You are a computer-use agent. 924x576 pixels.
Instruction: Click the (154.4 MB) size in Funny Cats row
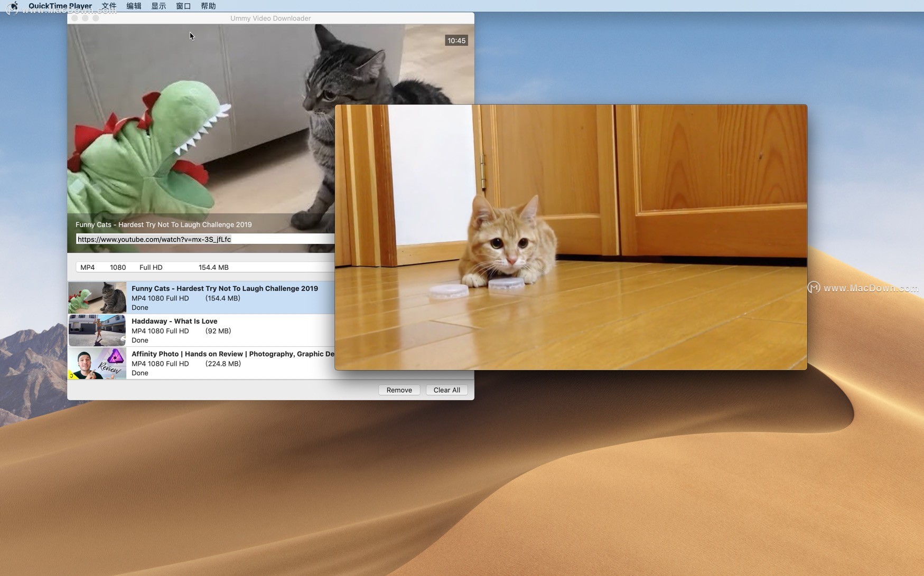[222, 298]
